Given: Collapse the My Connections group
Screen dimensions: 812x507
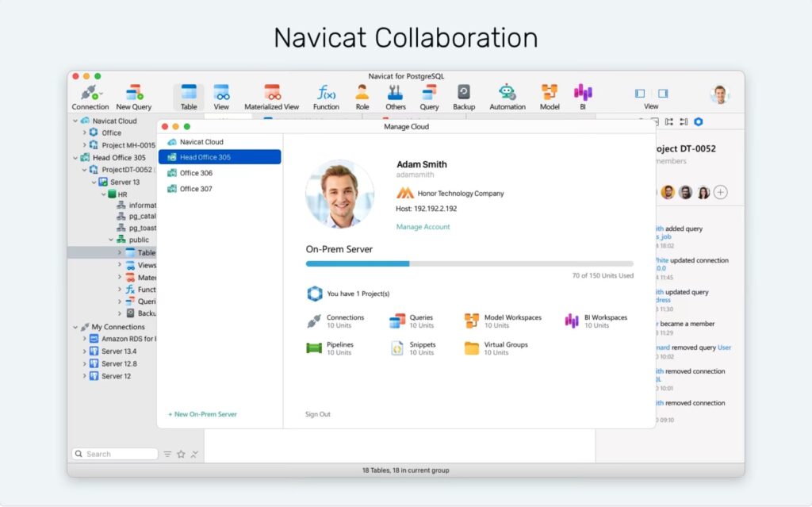Looking at the screenshot, I should [75, 326].
